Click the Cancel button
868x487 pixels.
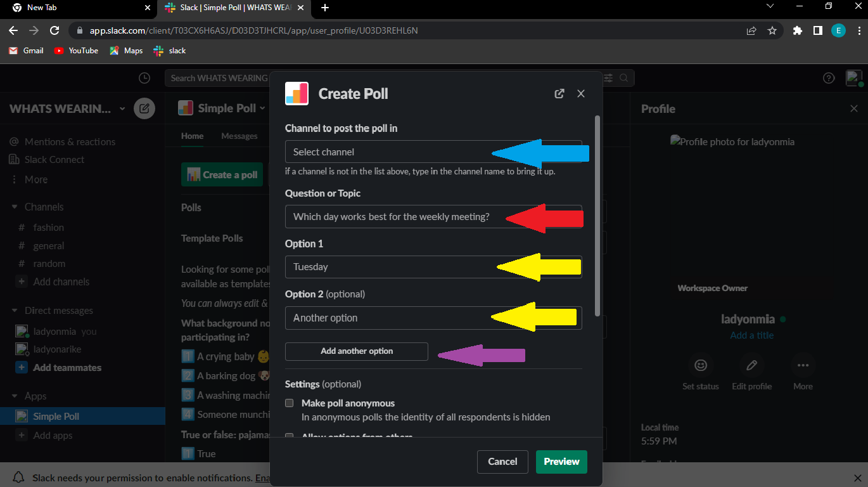coord(502,462)
